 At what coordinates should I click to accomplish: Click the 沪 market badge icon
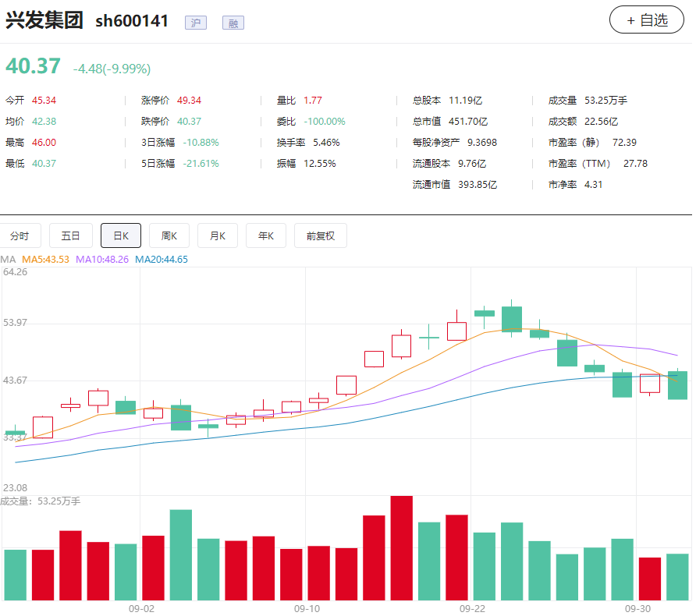(x=196, y=23)
